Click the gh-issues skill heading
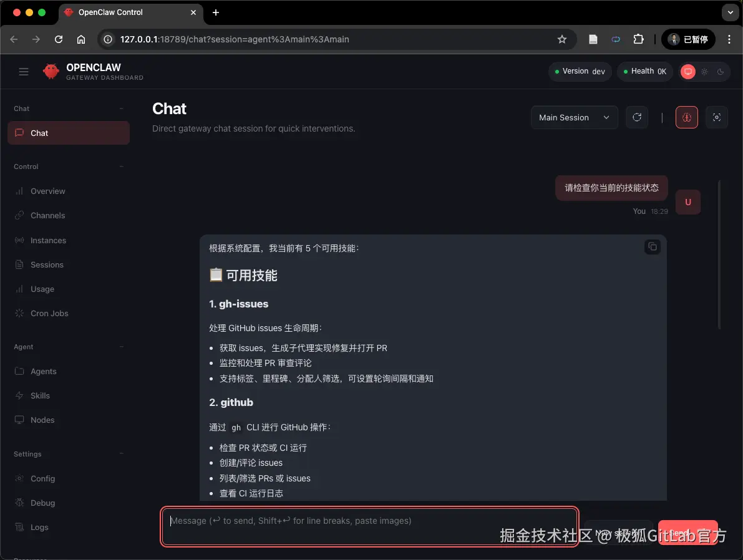 (239, 304)
